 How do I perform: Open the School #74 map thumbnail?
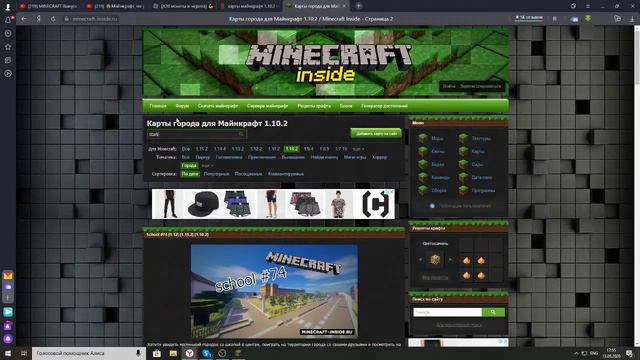point(274,291)
